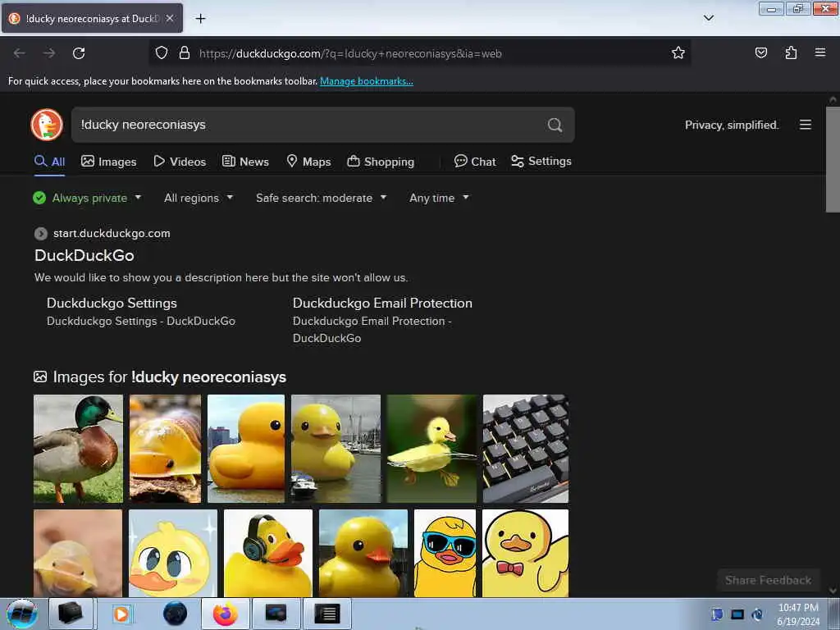Open the mechanical keyboard image thumbnail
Screen dimensions: 840x630
click(526, 449)
